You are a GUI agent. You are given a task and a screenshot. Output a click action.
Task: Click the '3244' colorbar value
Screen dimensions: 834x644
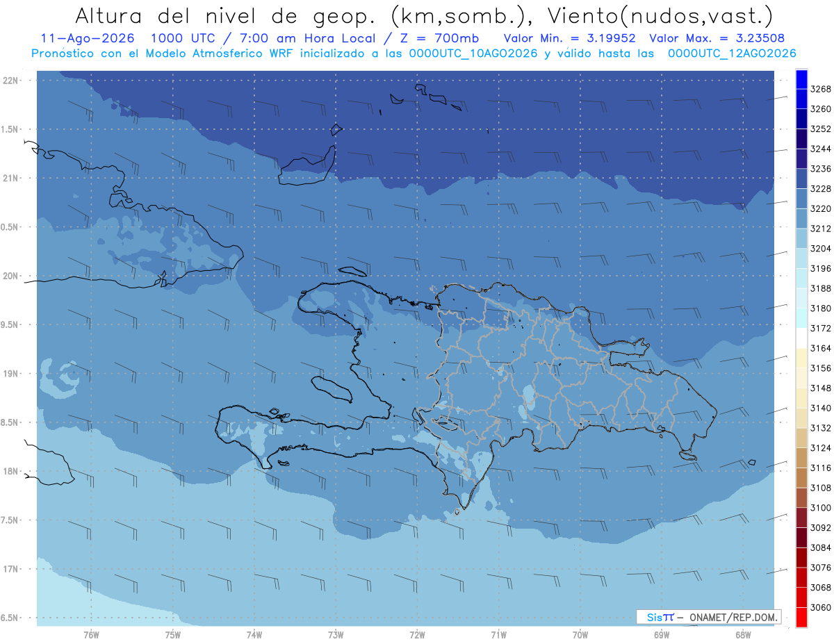click(821, 149)
